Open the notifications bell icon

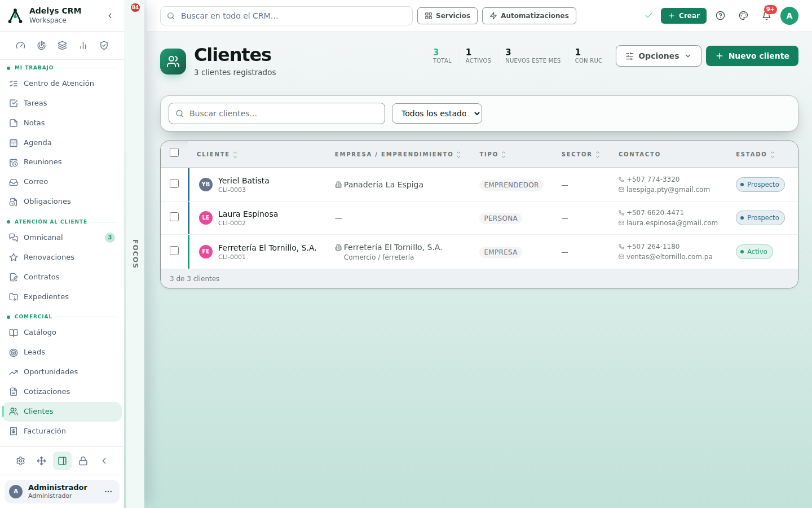766,16
